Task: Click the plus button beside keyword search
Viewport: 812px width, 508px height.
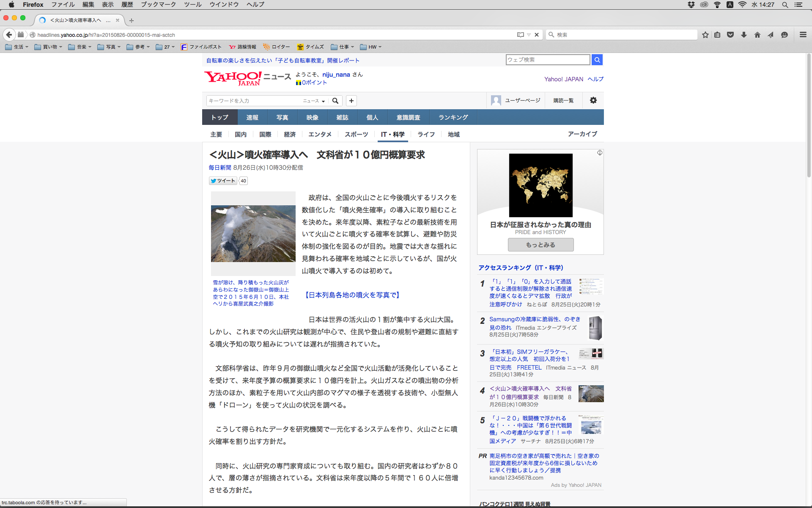Action: click(x=351, y=101)
